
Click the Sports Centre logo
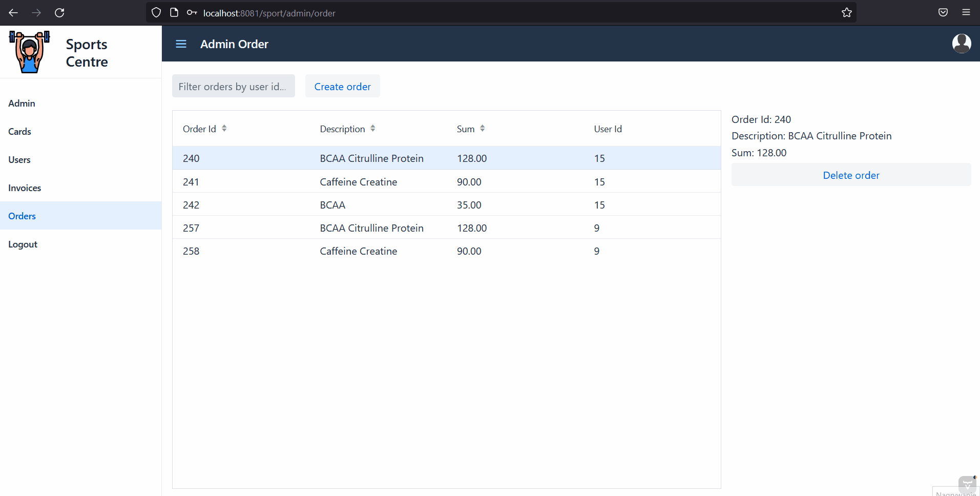pos(29,51)
